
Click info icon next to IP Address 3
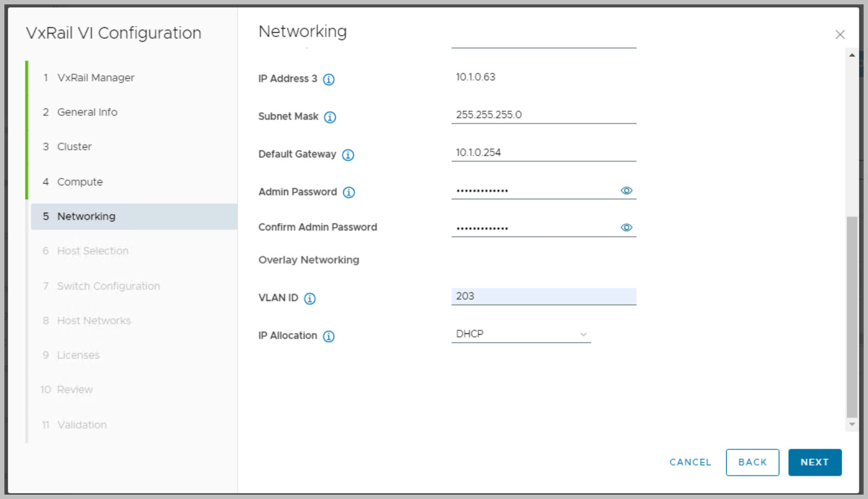click(x=329, y=79)
